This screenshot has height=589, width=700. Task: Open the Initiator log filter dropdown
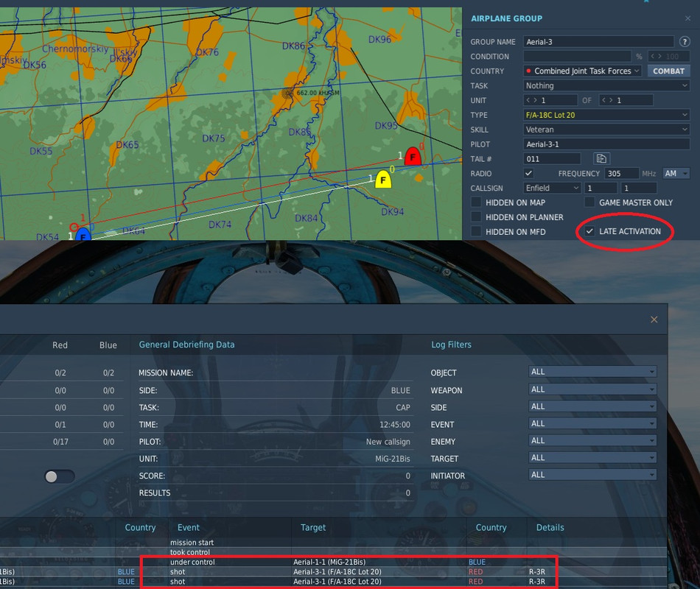pyautogui.click(x=592, y=475)
